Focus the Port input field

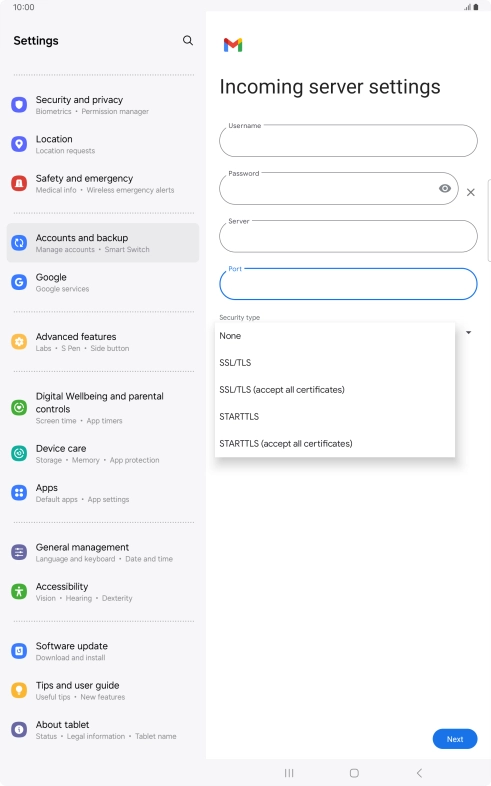pyautogui.click(x=348, y=284)
